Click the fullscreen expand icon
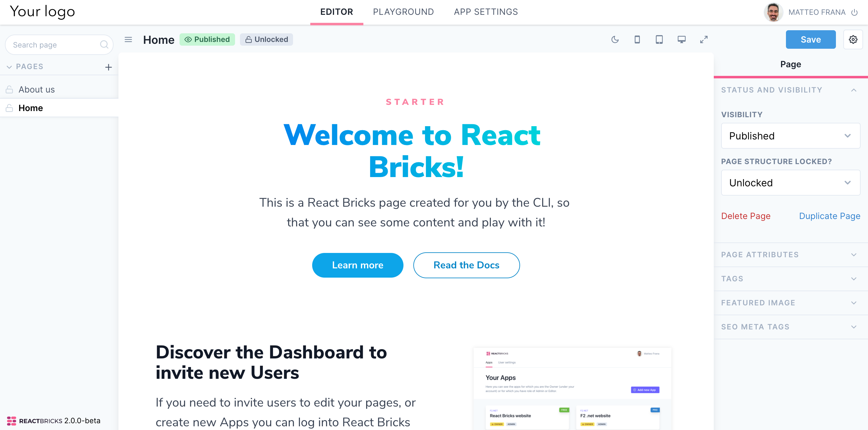The width and height of the screenshot is (868, 430). 704,39
